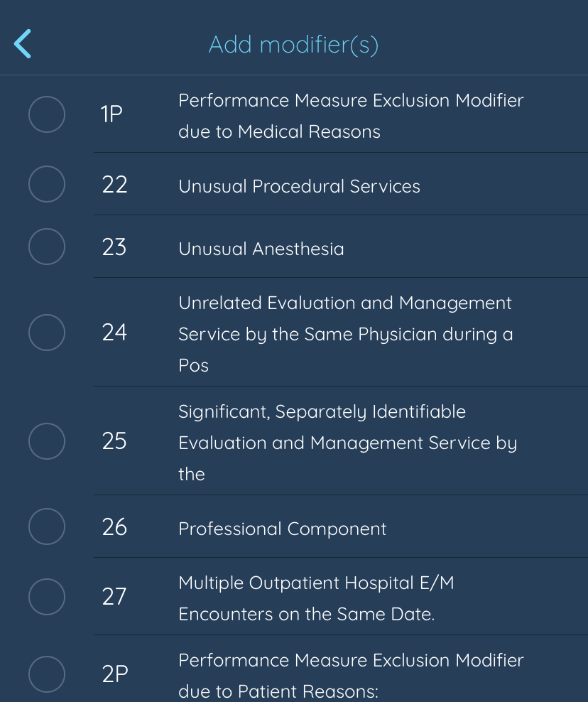
Task: Tap the Add modifier(s) header title
Action: click(293, 45)
